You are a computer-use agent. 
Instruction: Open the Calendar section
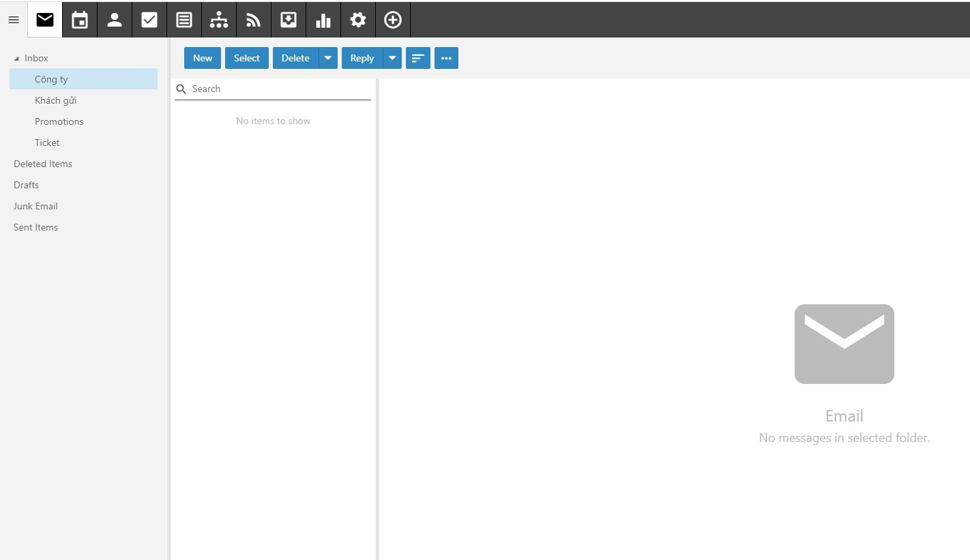[80, 20]
